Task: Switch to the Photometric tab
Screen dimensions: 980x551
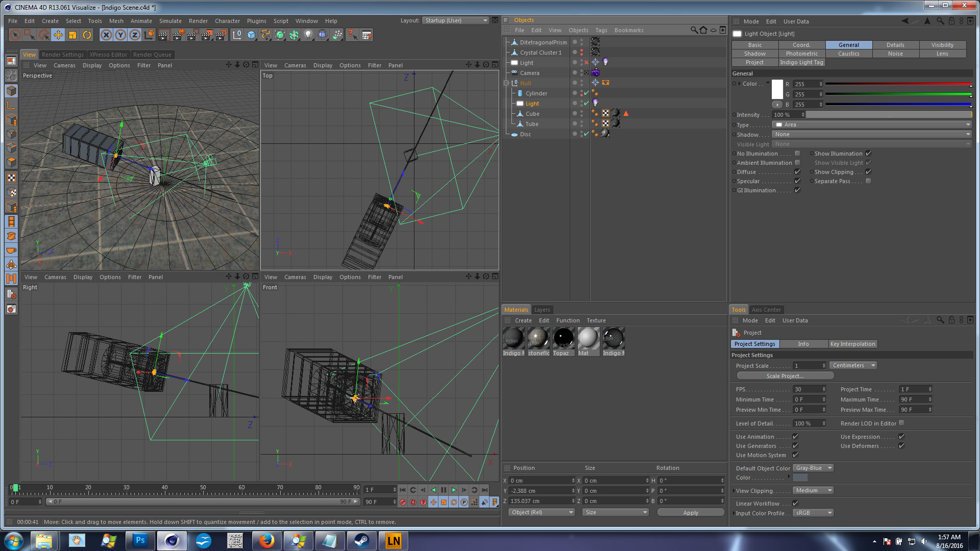Action: pyautogui.click(x=801, y=54)
